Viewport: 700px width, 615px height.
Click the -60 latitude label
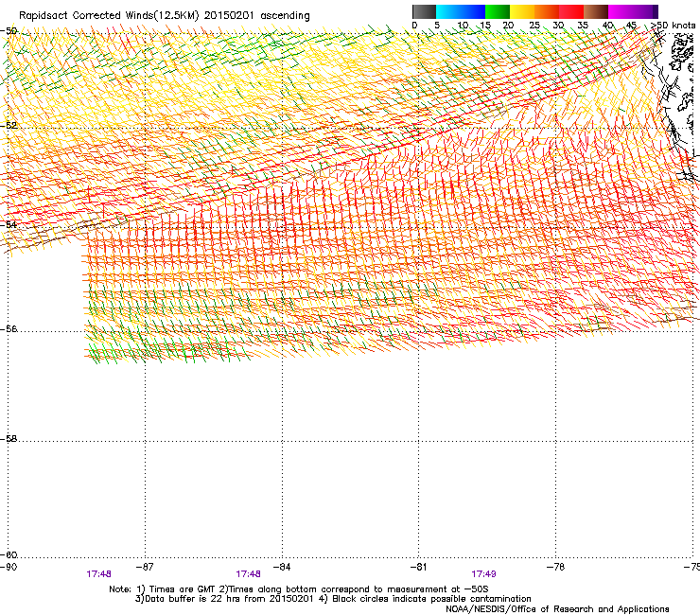coord(9,554)
